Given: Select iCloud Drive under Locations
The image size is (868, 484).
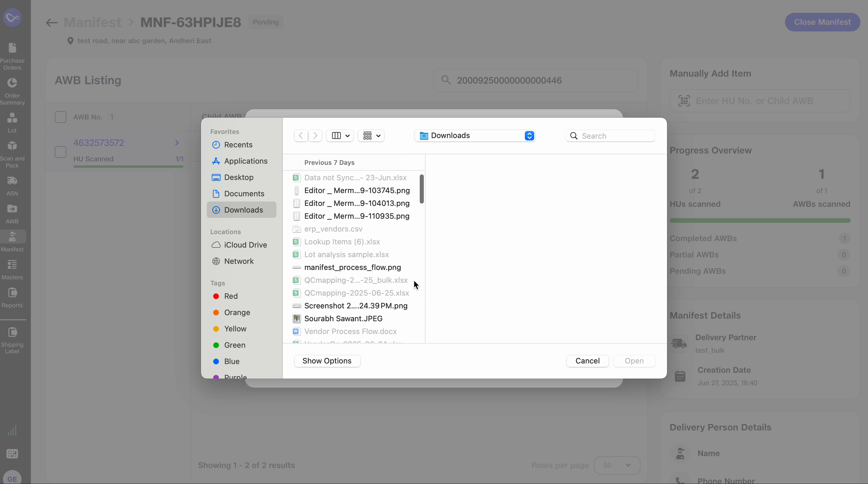Looking at the screenshot, I should [245, 245].
